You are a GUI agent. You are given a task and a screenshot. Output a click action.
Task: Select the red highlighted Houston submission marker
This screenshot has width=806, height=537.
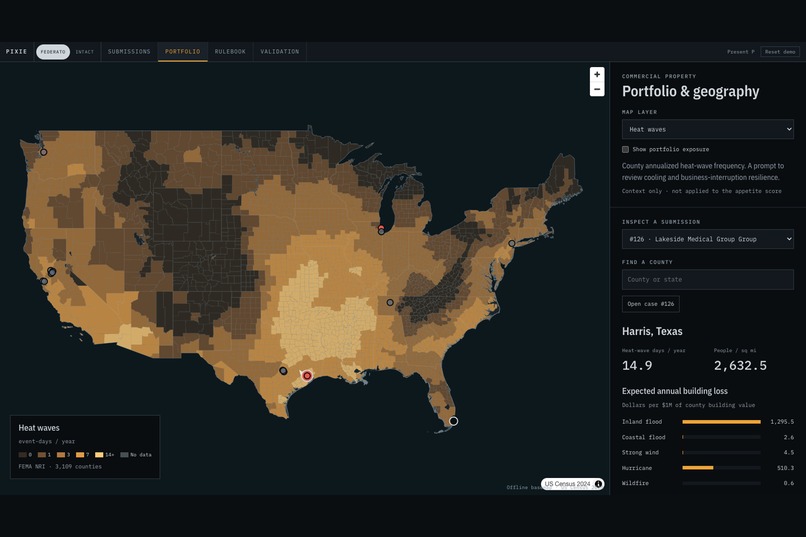coord(307,376)
